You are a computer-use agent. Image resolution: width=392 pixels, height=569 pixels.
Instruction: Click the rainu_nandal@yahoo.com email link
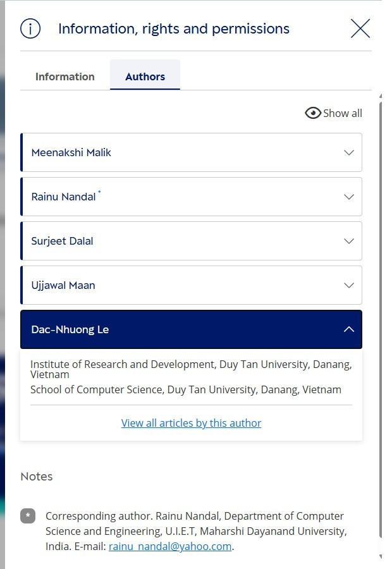pyautogui.click(x=170, y=546)
